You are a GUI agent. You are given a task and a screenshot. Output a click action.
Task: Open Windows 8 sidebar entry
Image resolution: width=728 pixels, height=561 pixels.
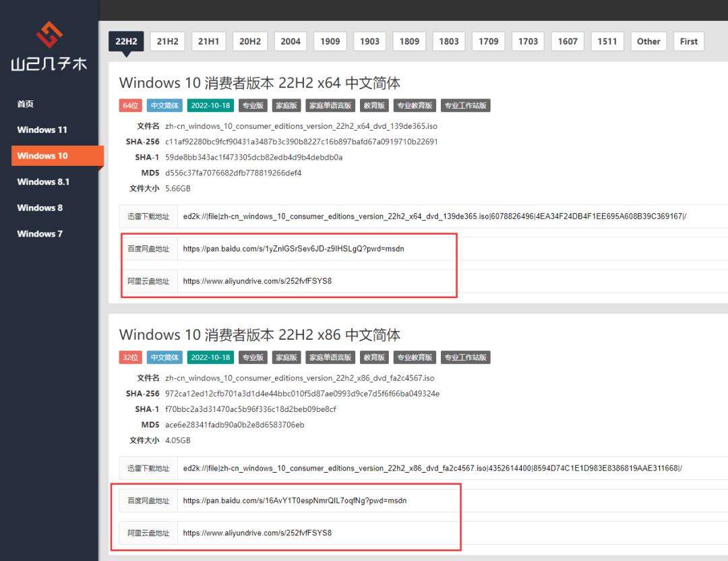tap(40, 208)
